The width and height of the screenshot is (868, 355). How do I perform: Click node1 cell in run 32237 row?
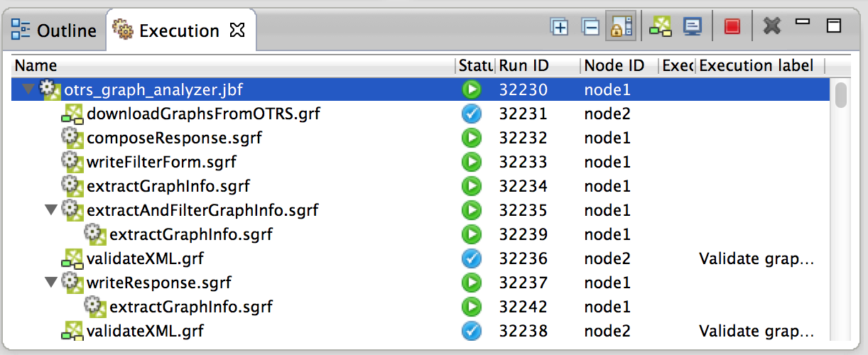(x=607, y=283)
